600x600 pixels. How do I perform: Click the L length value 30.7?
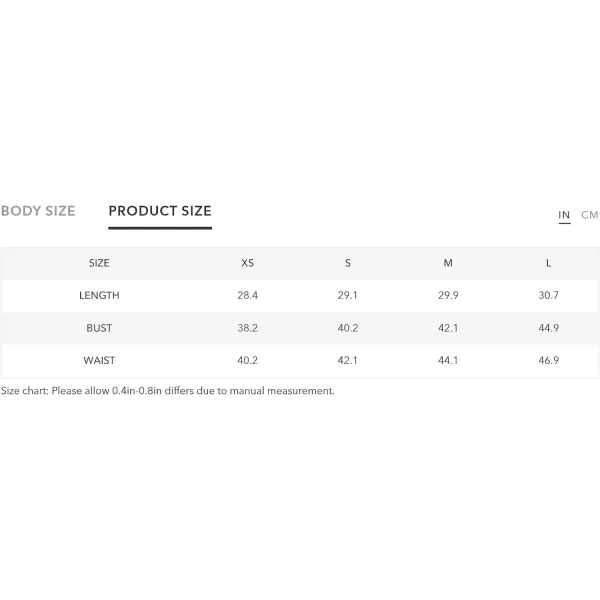(x=548, y=295)
